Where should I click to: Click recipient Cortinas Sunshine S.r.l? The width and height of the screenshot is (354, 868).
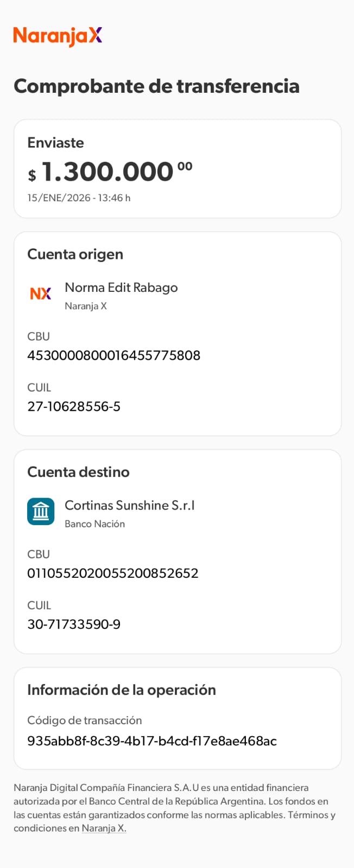coord(129,505)
